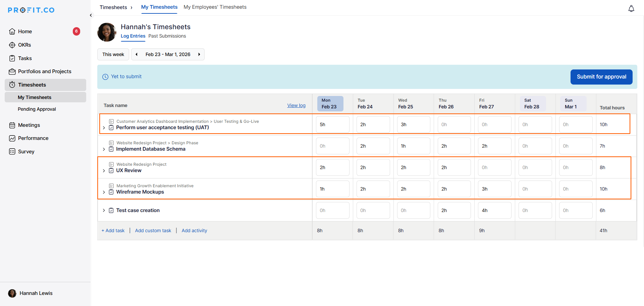Open Portfolios and Projects
Screen dimensions: 644x306
[44, 71]
